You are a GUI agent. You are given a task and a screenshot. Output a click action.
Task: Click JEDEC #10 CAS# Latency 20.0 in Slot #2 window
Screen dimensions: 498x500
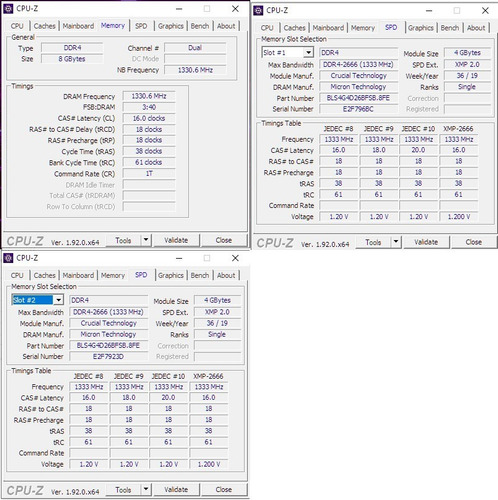tap(168, 397)
